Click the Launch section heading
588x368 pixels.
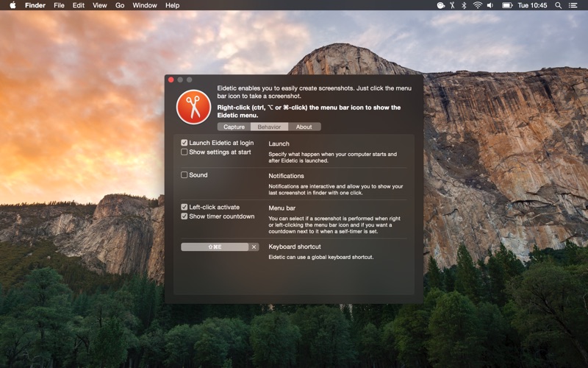click(279, 144)
